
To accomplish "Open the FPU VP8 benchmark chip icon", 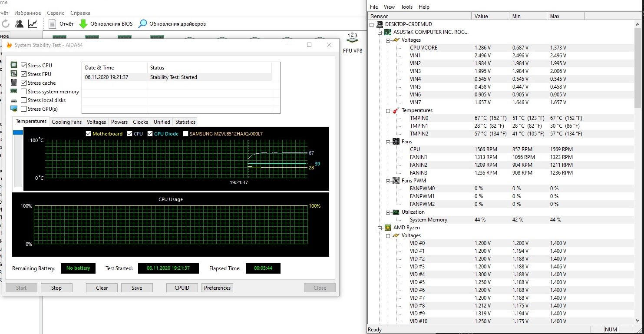I will (352, 38).
